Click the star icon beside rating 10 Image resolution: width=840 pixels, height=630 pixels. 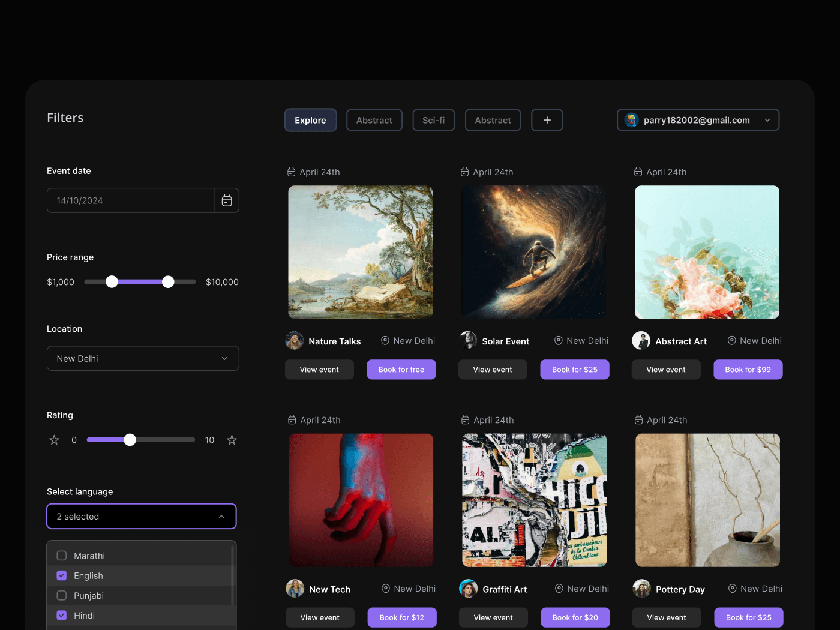pyautogui.click(x=232, y=440)
